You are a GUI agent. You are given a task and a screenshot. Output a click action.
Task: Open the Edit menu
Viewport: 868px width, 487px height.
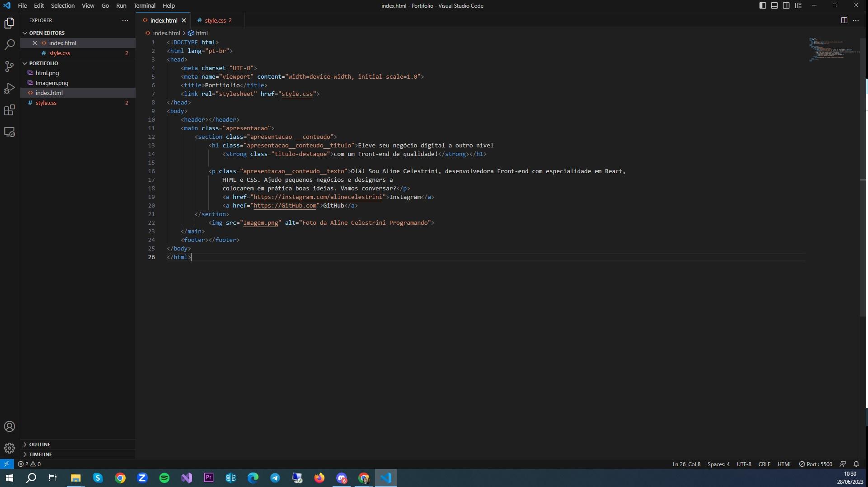(39, 5)
